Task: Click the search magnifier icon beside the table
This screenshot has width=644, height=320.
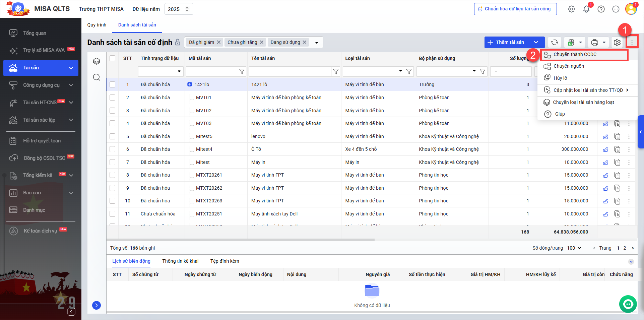Action: tap(96, 77)
